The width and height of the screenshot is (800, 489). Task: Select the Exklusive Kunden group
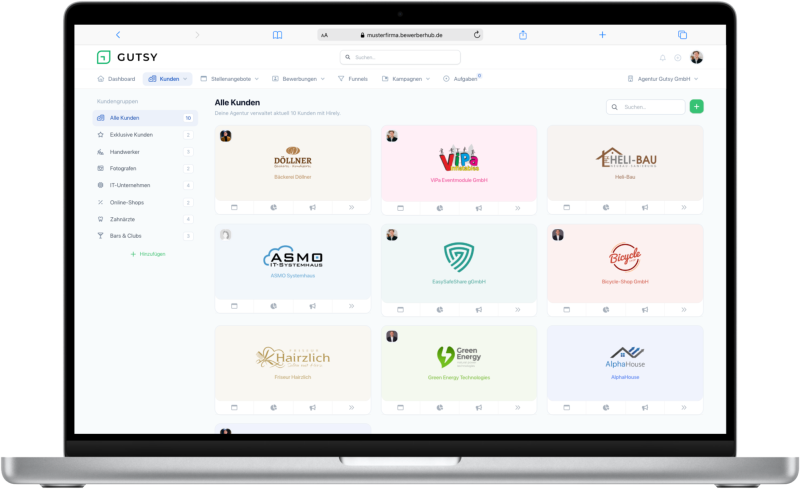tap(145, 135)
